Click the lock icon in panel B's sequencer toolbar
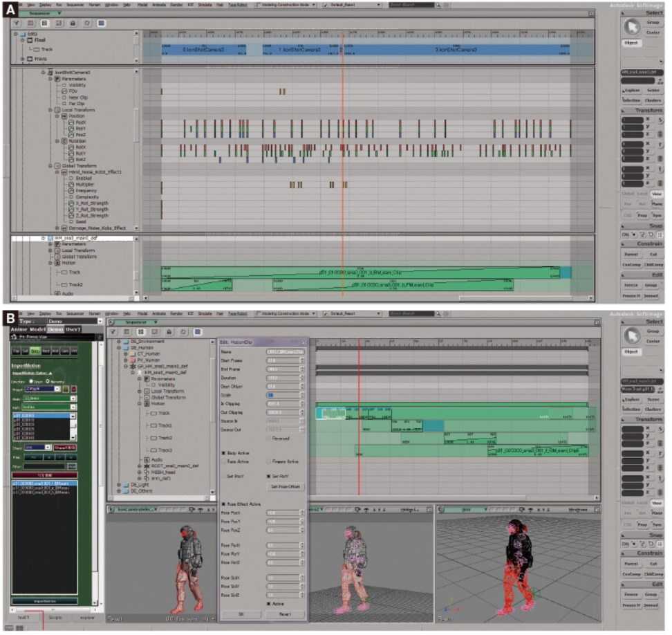Viewport: 672px width, 635px height. click(x=169, y=332)
